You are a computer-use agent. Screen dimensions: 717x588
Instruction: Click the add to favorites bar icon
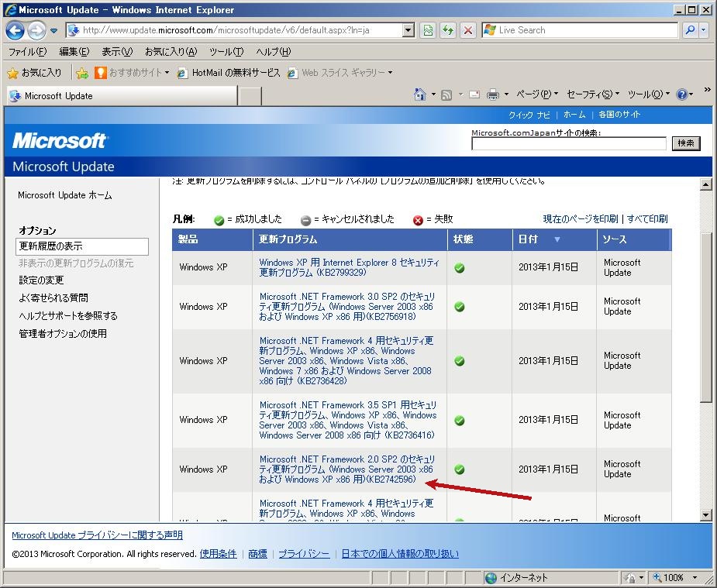coord(82,73)
